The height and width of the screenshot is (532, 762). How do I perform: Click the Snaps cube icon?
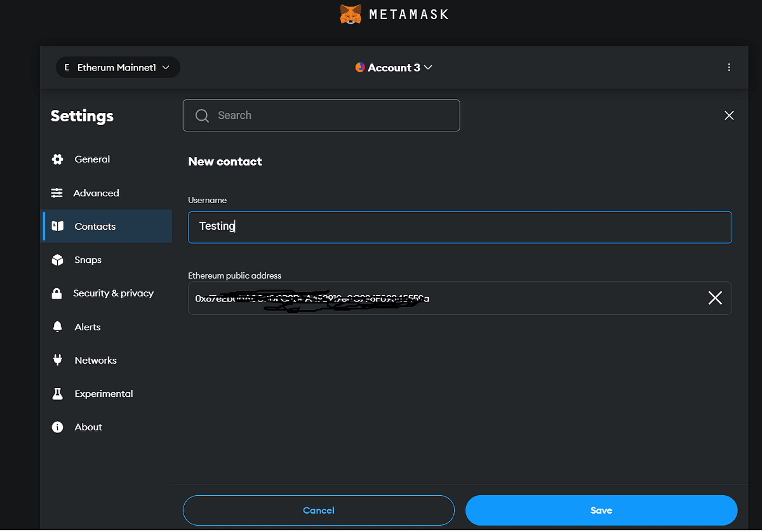pyautogui.click(x=57, y=260)
